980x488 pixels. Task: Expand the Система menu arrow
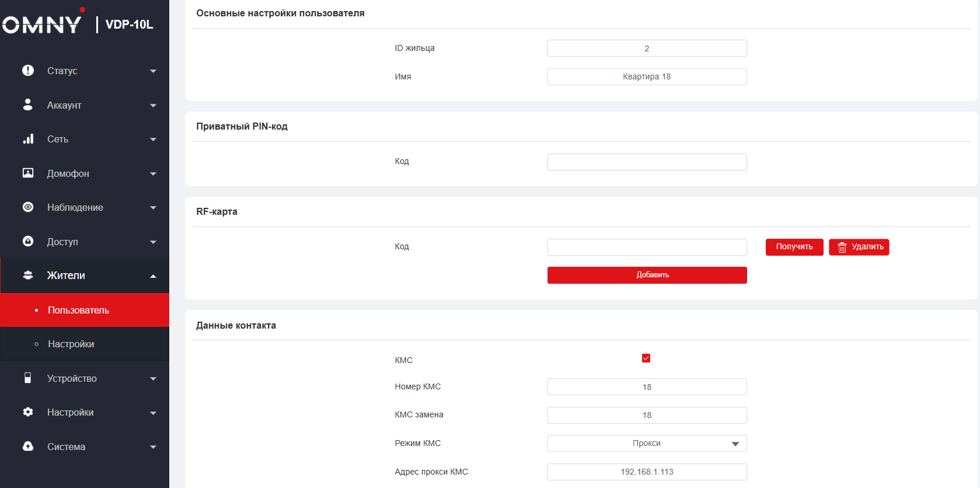pos(153,447)
